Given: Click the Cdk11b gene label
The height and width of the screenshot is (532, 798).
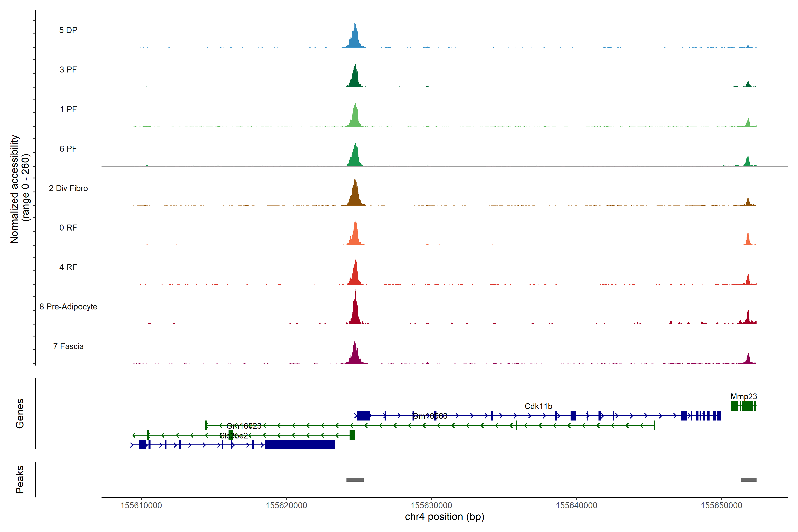Looking at the screenshot, I should point(538,406).
